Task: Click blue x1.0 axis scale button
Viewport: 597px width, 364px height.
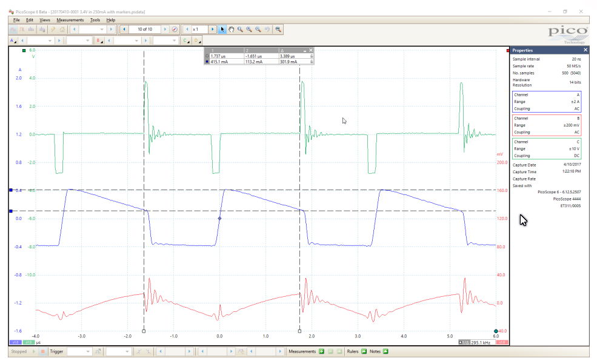Action: (x=16, y=342)
